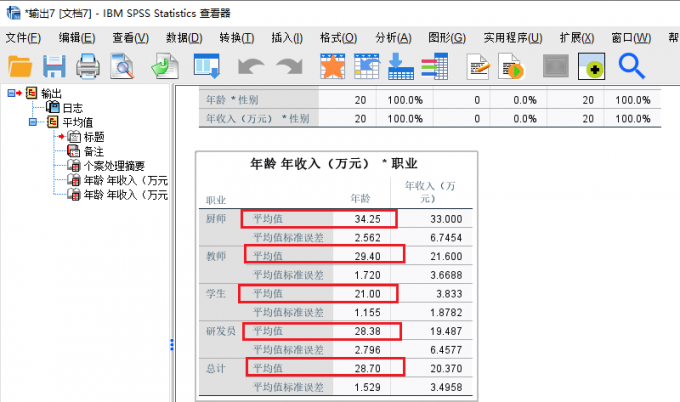
Task: Open the 数据(D) menu
Action: click(184, 38)
